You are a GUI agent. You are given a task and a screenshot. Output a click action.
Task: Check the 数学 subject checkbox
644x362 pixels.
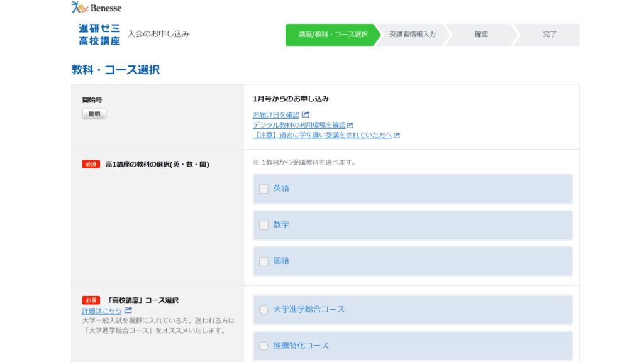(x=264, y=225)
